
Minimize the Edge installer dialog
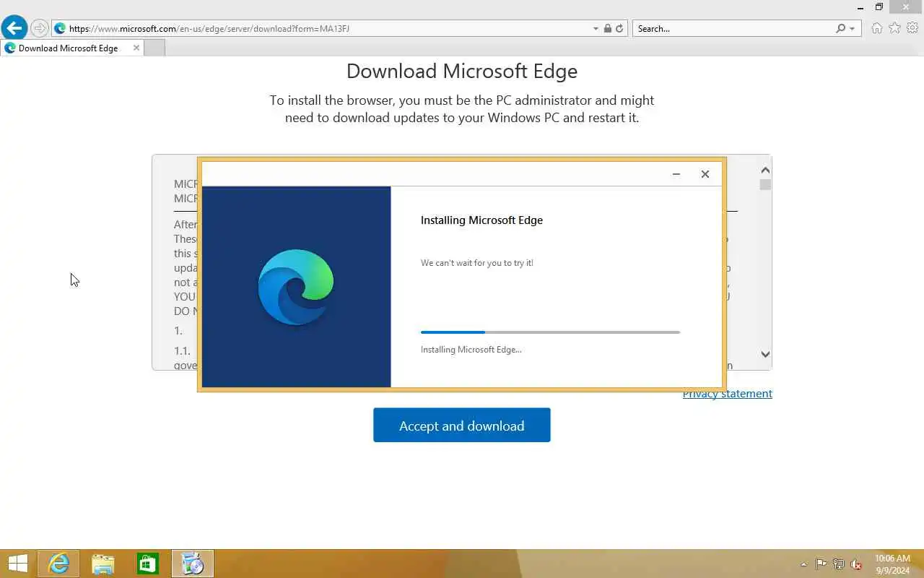676,174
